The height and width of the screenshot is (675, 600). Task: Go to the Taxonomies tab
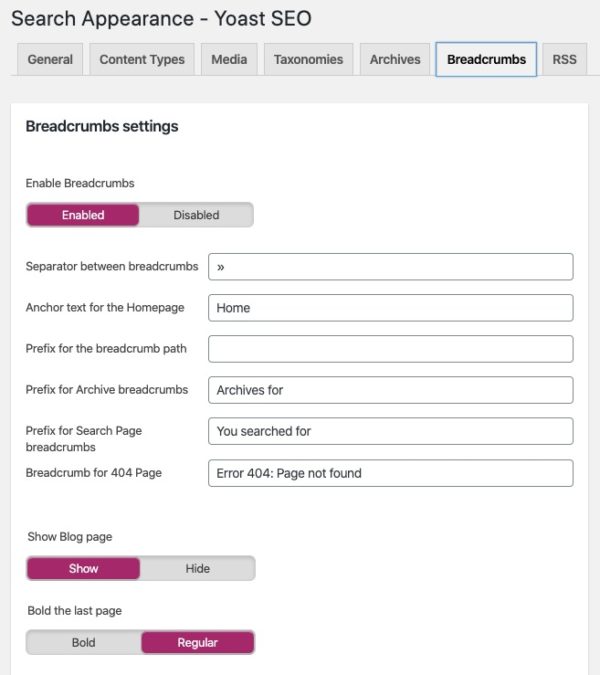coord(308,59)
